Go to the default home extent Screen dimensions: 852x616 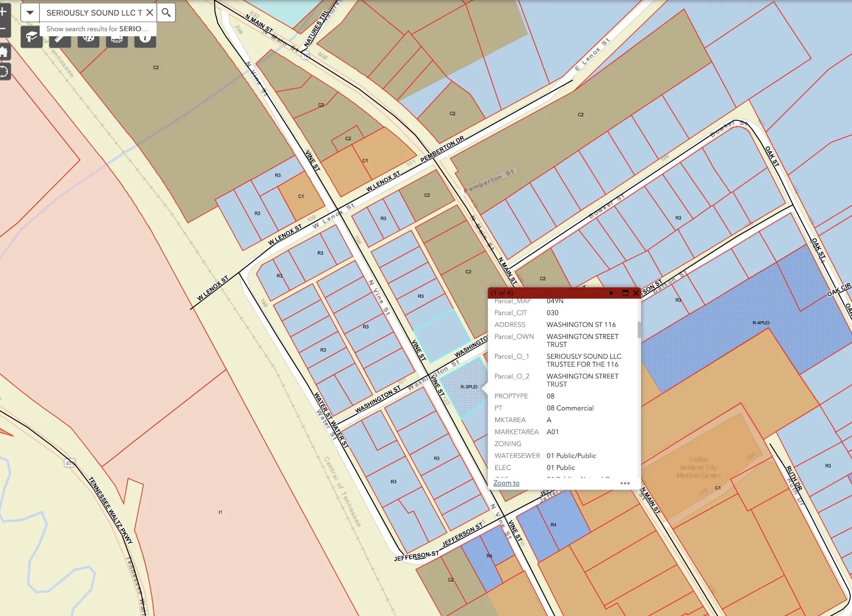click(x=4, y=52)
